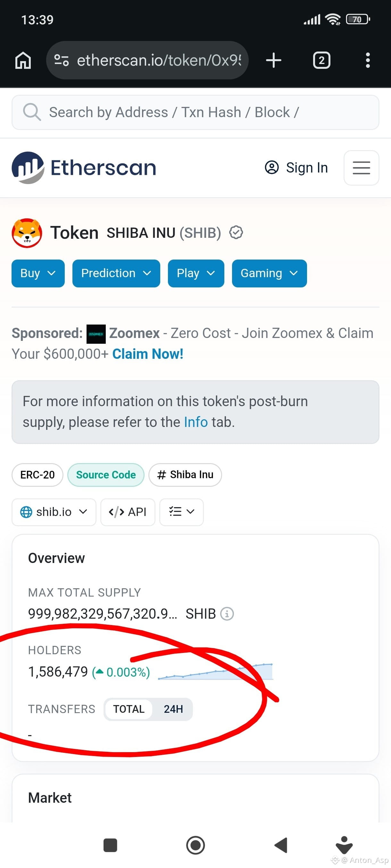The height and width of the screenshot is (868, 391).
Task: Open the tab switcher showing 2 tabs
Action: coord(321,60)
